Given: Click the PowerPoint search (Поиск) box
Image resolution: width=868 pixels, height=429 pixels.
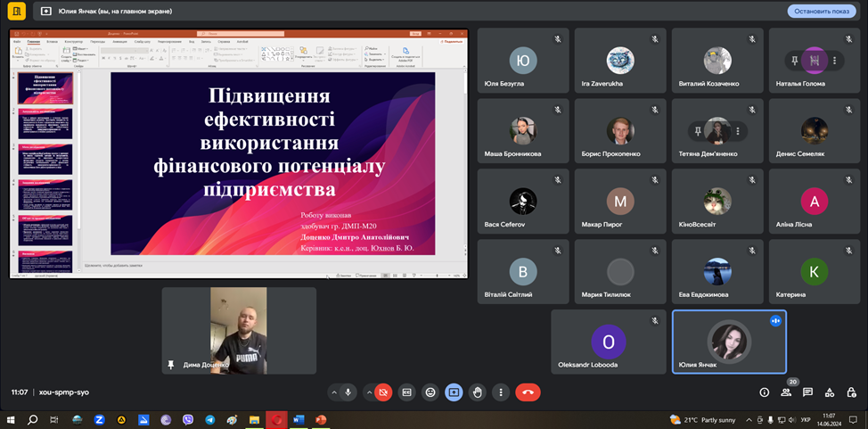Looking at the screenshot, I should [x=241, y=34].
